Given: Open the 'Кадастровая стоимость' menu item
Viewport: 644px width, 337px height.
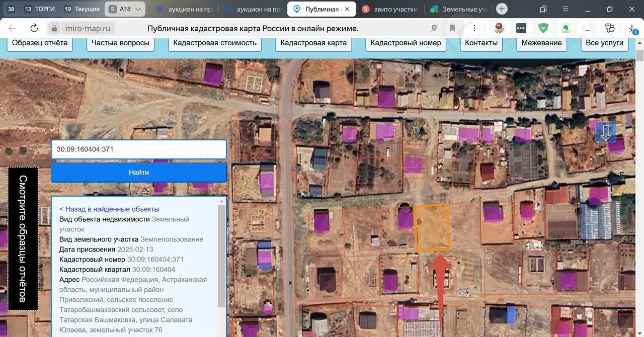Looking at the screenshot, I should (x=215, y=43).
